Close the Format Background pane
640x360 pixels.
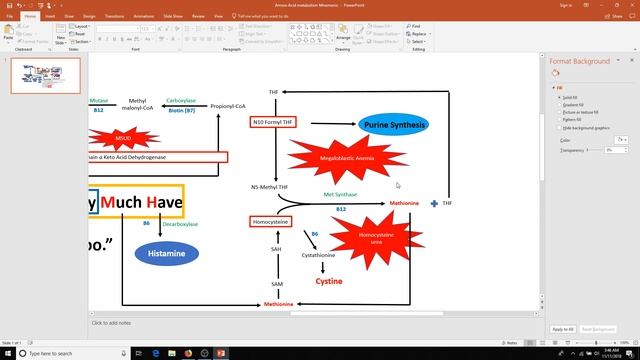point(632,60)
